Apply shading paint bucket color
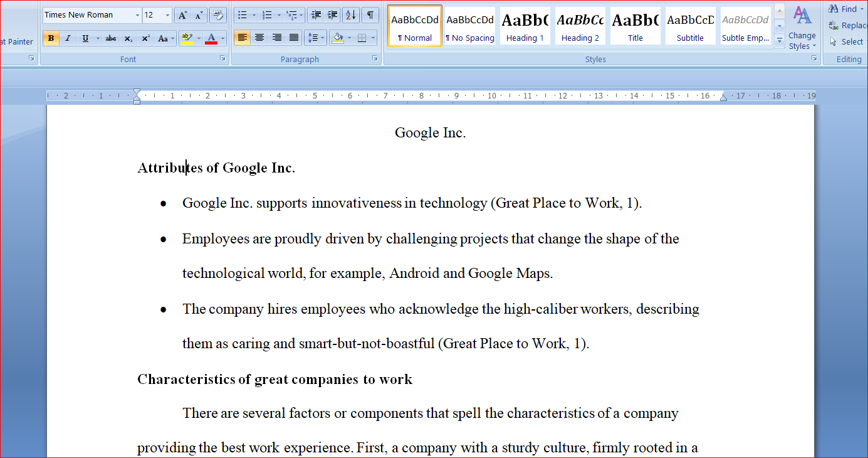 click(338, 38)
